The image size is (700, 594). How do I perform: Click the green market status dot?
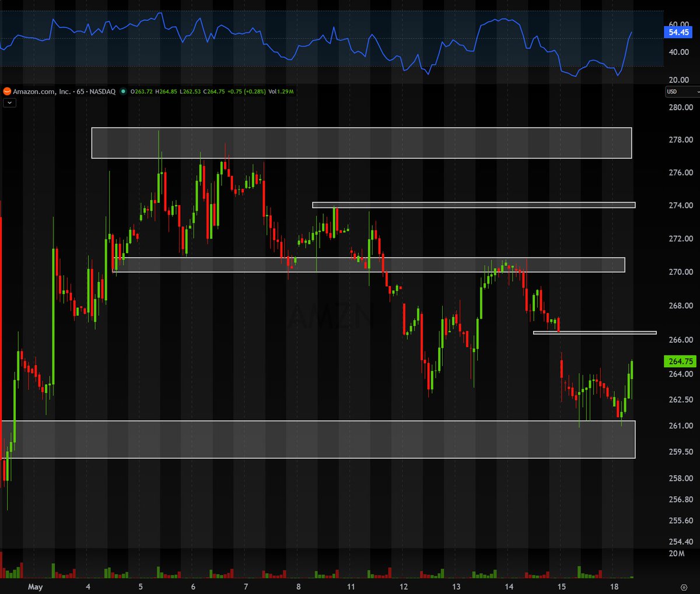123,92
